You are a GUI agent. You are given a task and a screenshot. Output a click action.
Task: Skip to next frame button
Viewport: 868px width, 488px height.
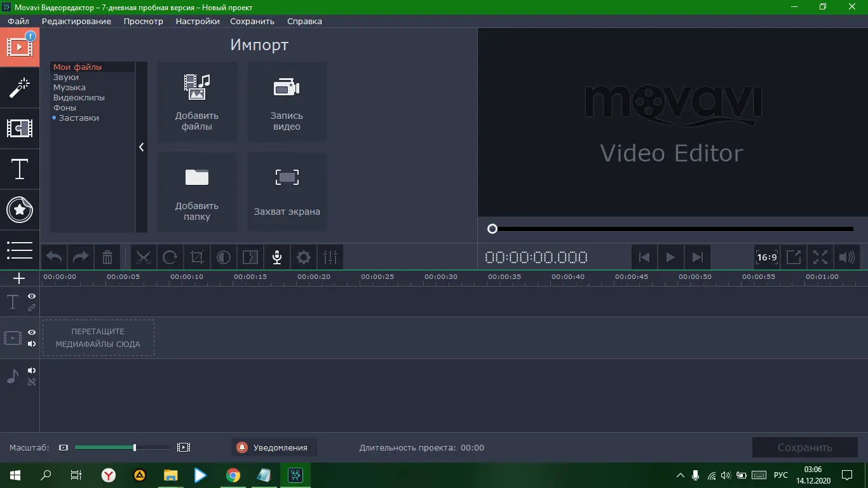point(697,257)
